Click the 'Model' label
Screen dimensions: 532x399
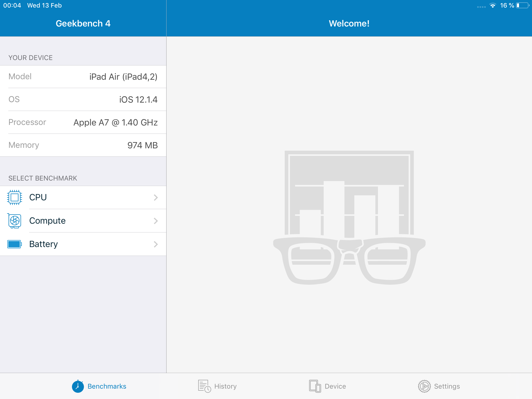click(x=20, y=76)
